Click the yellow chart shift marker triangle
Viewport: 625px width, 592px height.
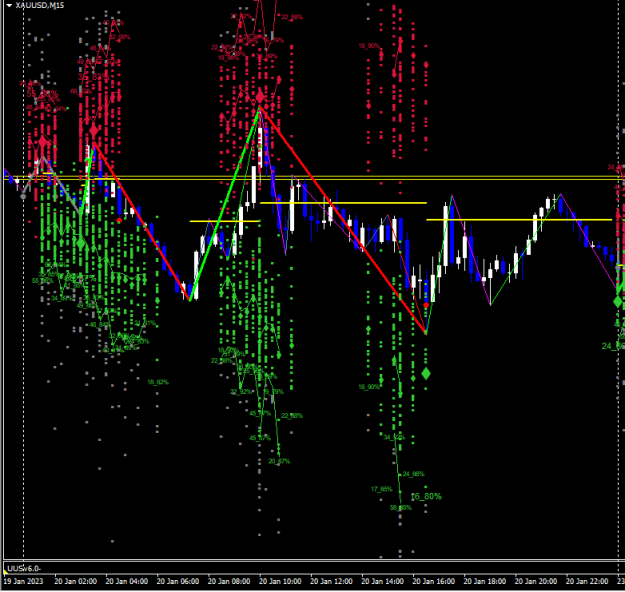6,573
